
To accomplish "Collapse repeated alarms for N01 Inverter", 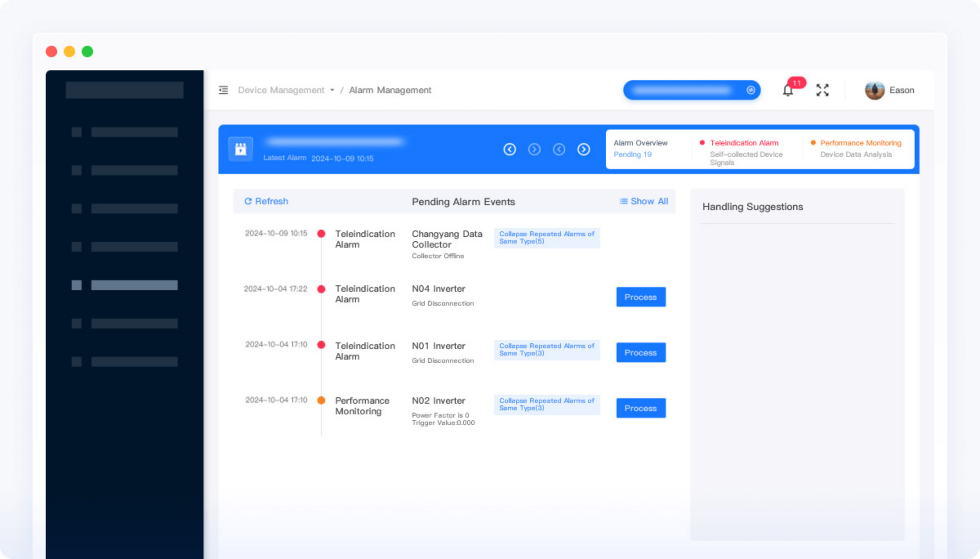I will pos(546,350).
